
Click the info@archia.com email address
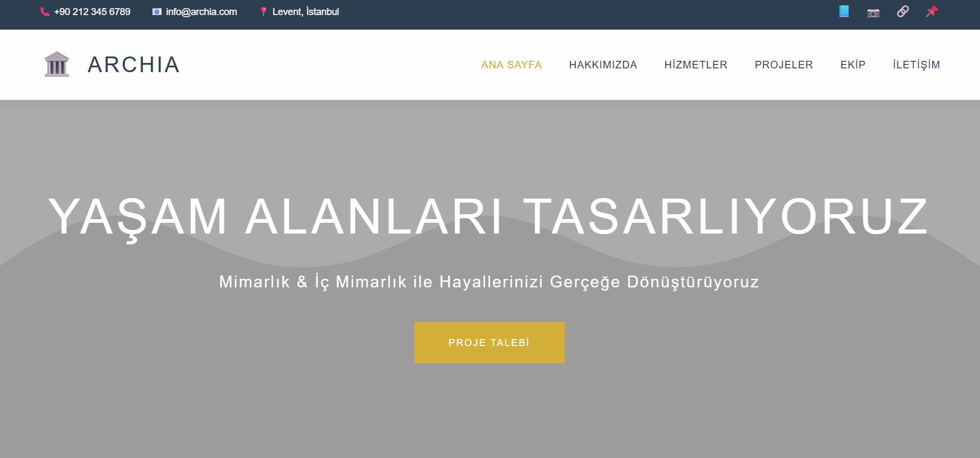[x=201, y=12]
